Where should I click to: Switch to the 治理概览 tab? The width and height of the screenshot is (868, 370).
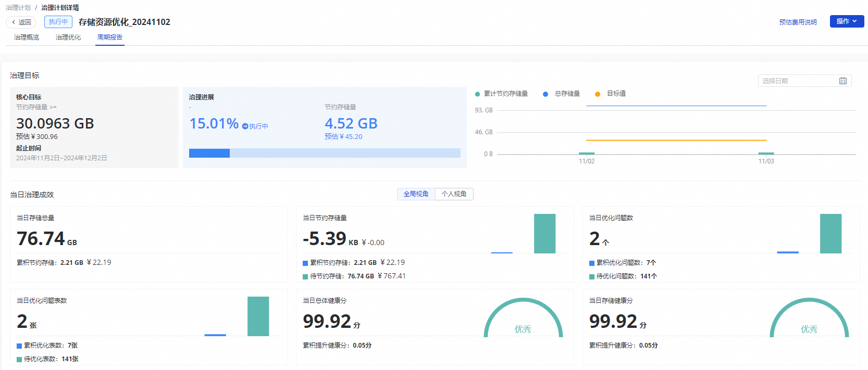point(27,37)
